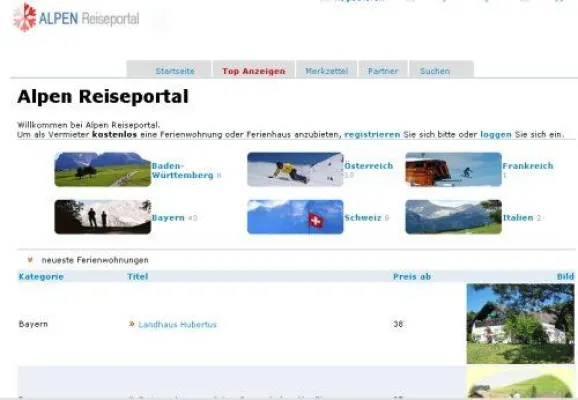Open the Schweiz category link
The width and height of the screenshot is (578, 400).
(363, 218)
